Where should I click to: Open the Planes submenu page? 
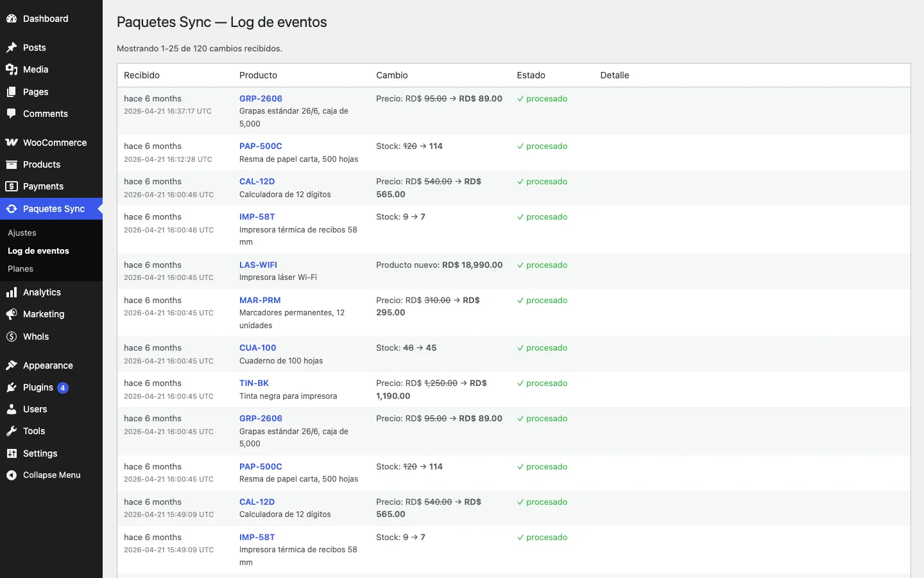[x=21, y=269]
